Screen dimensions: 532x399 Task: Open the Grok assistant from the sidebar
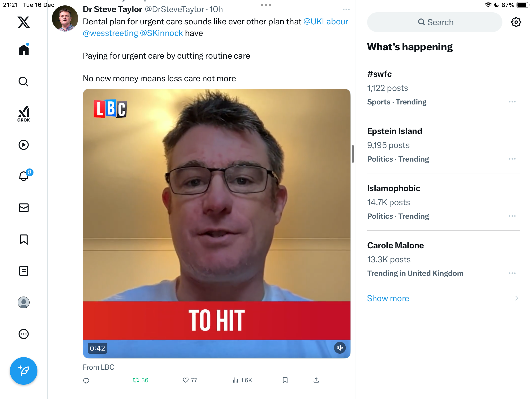pos(24,114)
